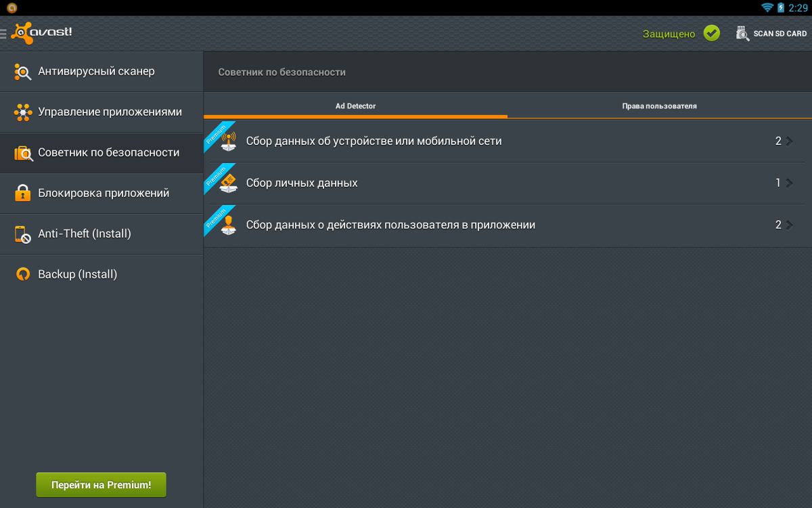The image size is (812, 508).
Task: Open Управление приложениями section
Action: click(x=101, y=112)
